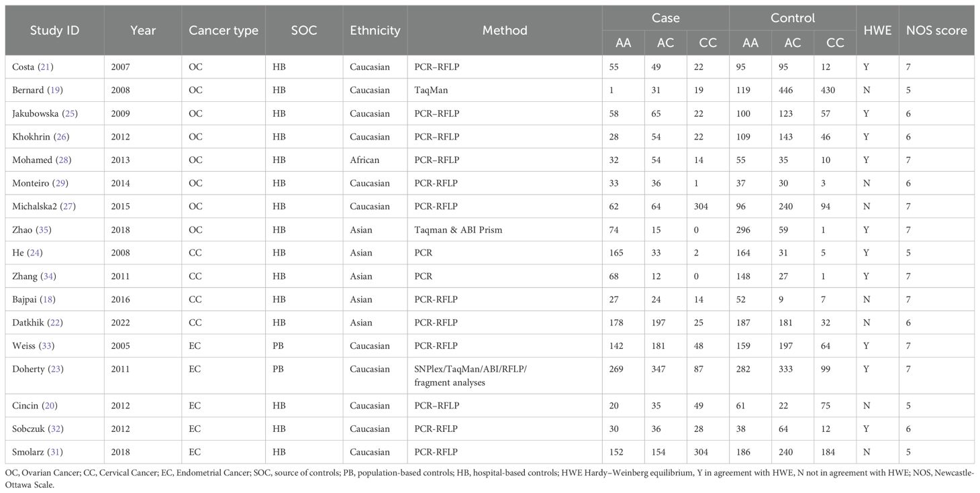The image size is (980, 493).
Task: Click the Ethnicity column header
Action: click(375, 30)
